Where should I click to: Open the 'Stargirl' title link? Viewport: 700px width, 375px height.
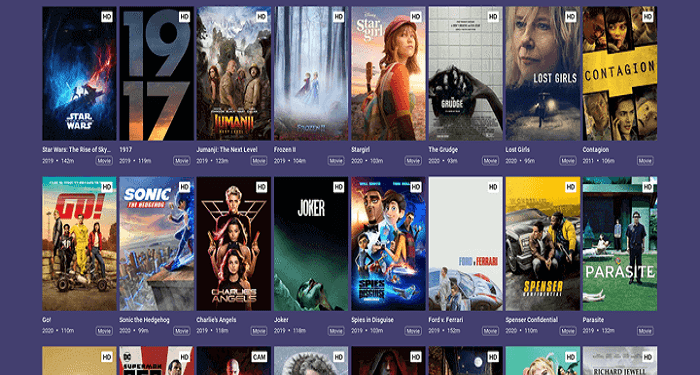coord(360,150)
